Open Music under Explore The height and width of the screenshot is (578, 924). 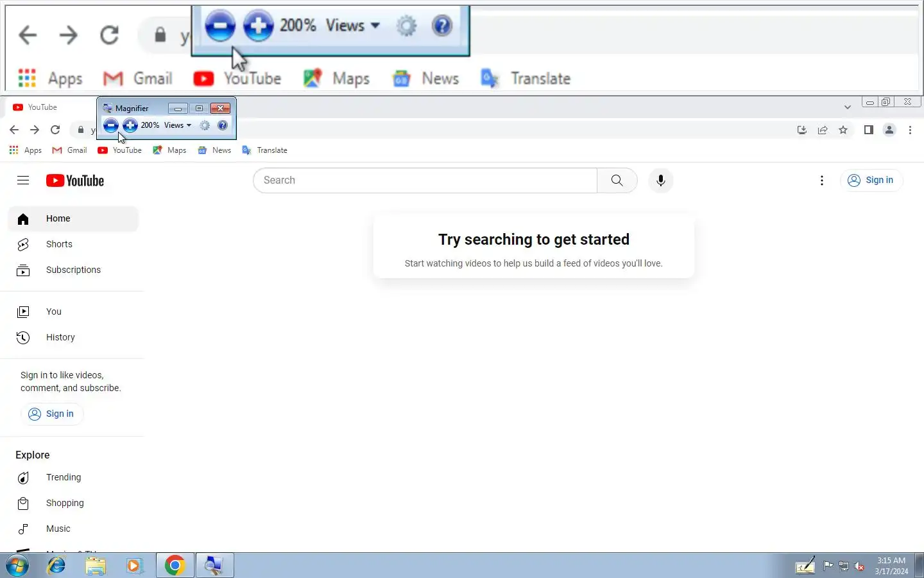coord(73,529)
